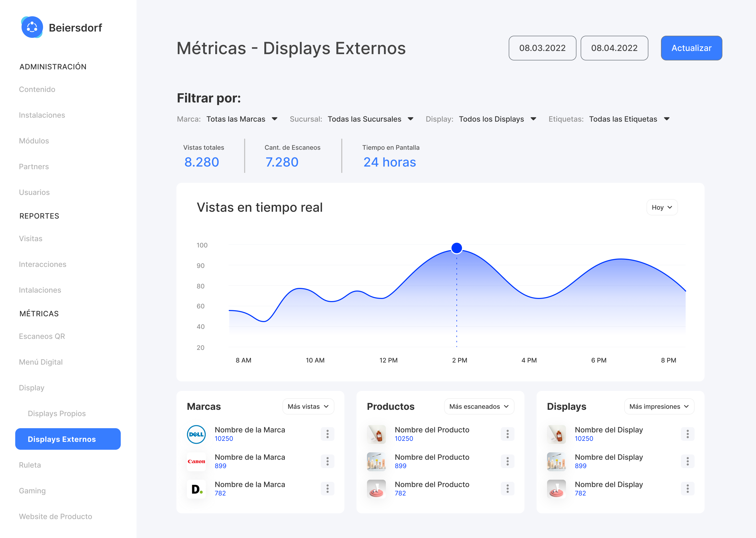This screenshot has width=756, height=538.
Task: Open Gaming metrics
Action: tap(32, 491)
